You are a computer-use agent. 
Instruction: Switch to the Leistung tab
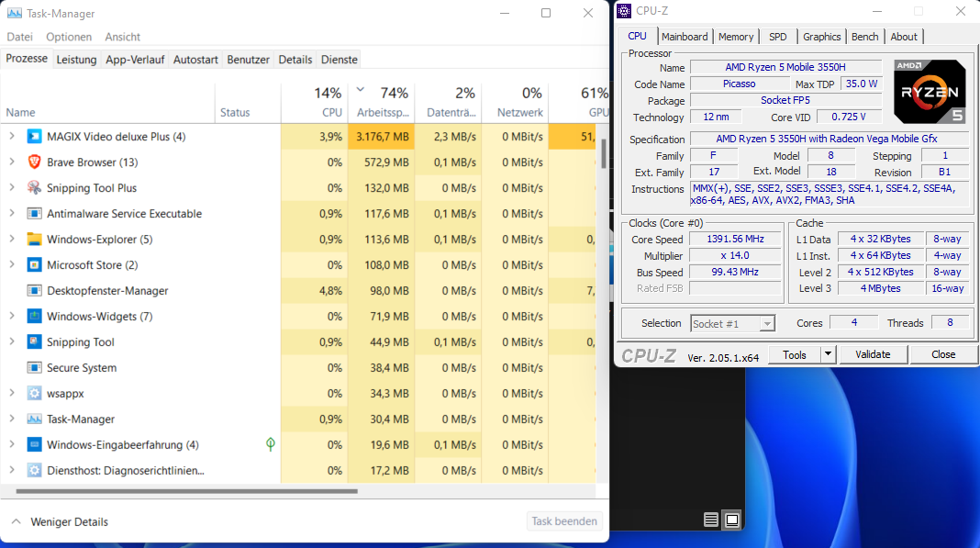(x=76, y=60)
